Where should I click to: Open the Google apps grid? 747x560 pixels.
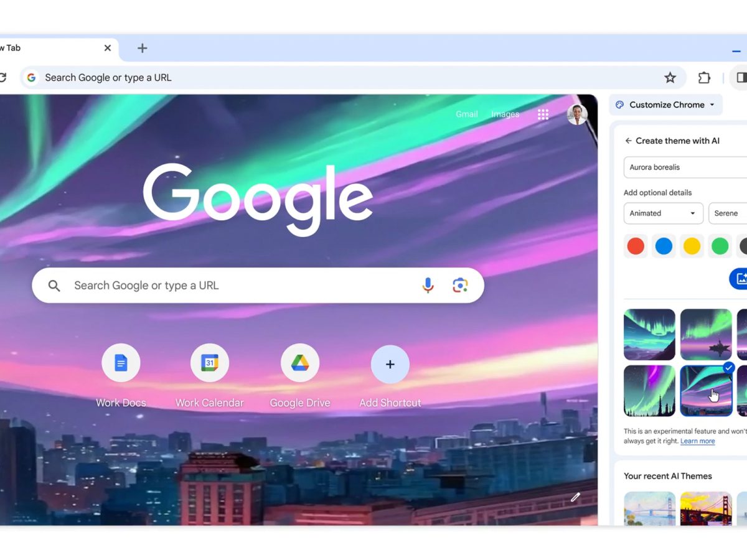[x=543, y=114]
